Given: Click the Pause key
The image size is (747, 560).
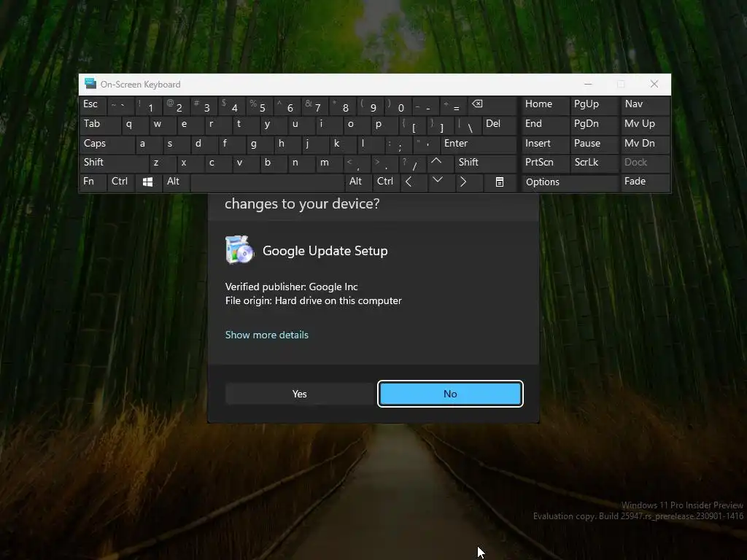Looking at the screenshot, I should 594,144.
